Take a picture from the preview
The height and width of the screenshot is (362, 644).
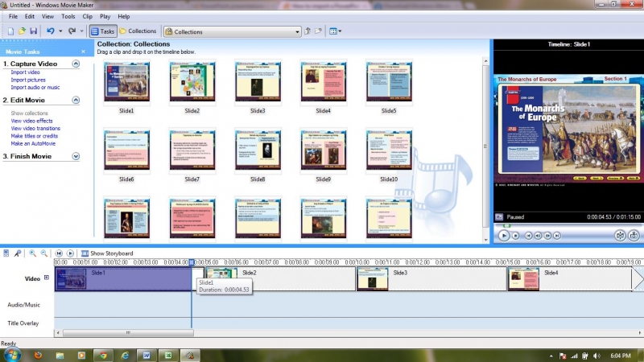point(635,236)
